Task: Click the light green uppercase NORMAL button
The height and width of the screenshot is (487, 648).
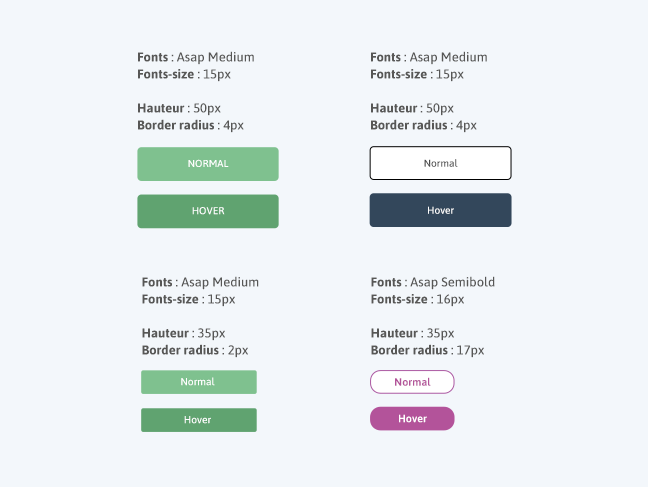Action: click(208, 164)
